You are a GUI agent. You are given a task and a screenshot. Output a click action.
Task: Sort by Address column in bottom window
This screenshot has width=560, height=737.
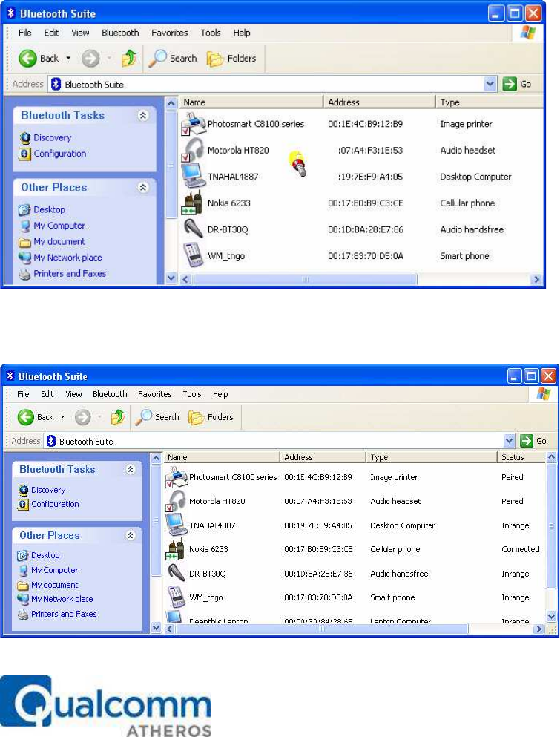pyautogui.click(x=323, y=457)
